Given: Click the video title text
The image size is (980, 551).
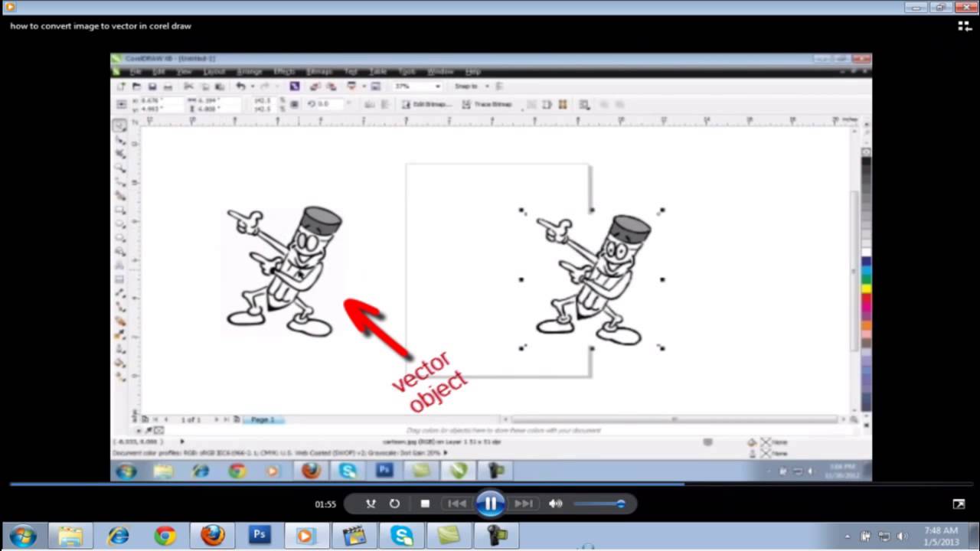Looking at the screenshot, I should (100, 26).
